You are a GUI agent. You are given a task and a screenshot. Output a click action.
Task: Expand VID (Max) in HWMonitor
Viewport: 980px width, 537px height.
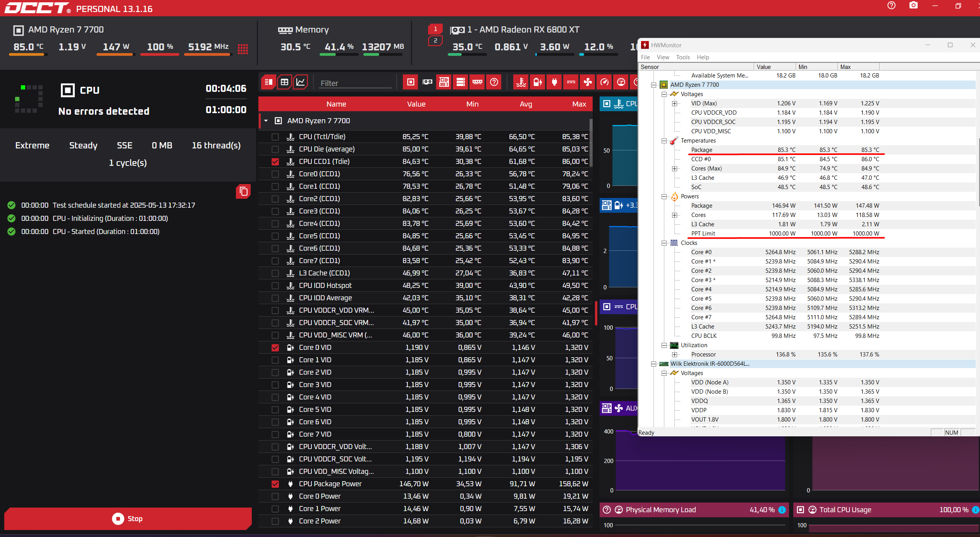pyautogui.click(x=674, y=103)
